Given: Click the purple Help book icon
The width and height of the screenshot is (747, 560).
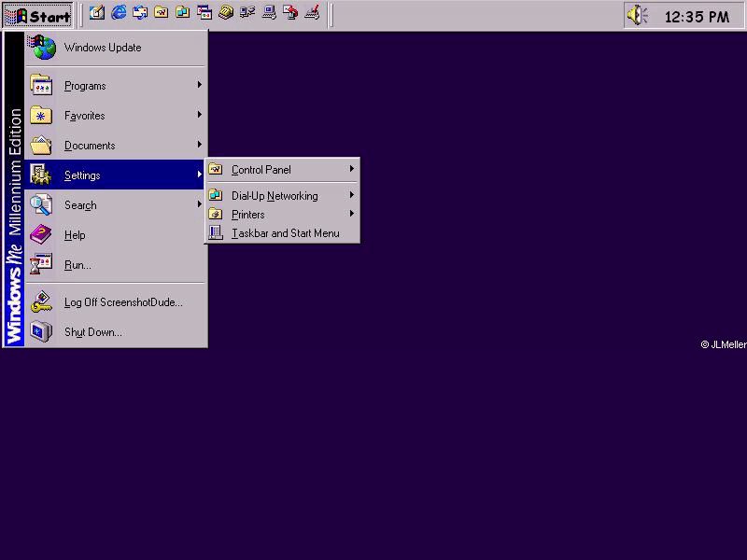Looking at the screenshot, I should 41,234.
